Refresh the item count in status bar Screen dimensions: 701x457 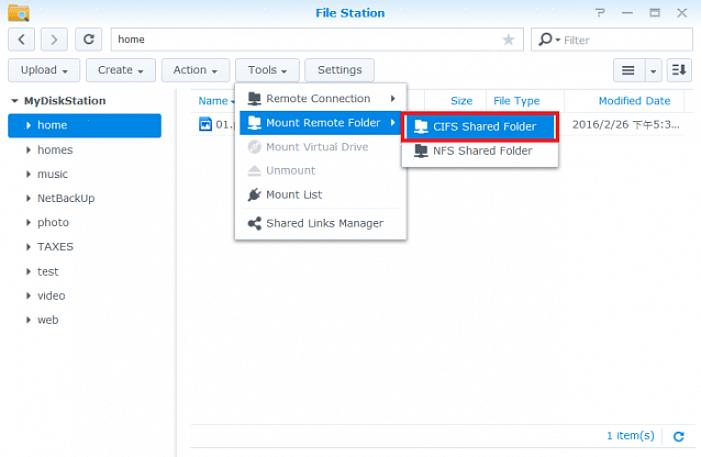(x=679, y=436)
